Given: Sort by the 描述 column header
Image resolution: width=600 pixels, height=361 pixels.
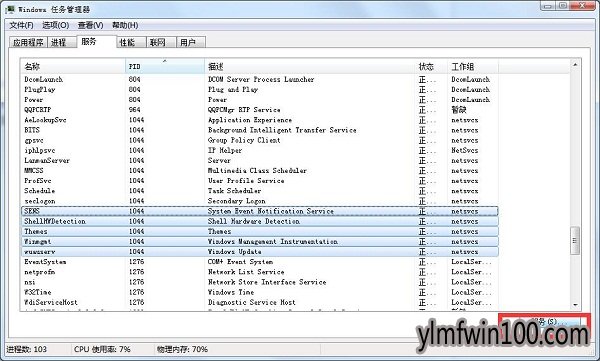Looking at the screenshot, I should point(310,67).
